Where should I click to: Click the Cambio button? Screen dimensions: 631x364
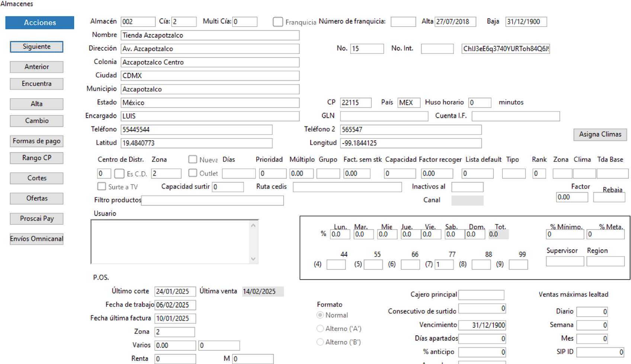tap(36, 121)
